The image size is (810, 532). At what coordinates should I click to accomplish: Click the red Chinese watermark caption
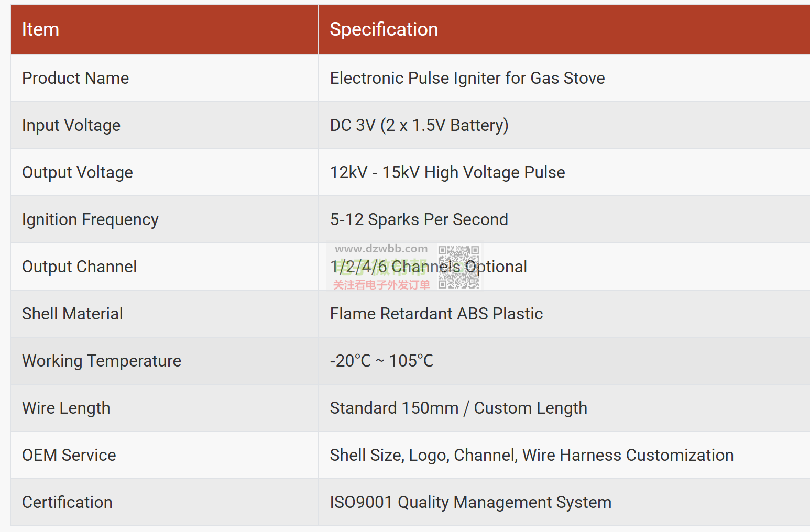381,285
